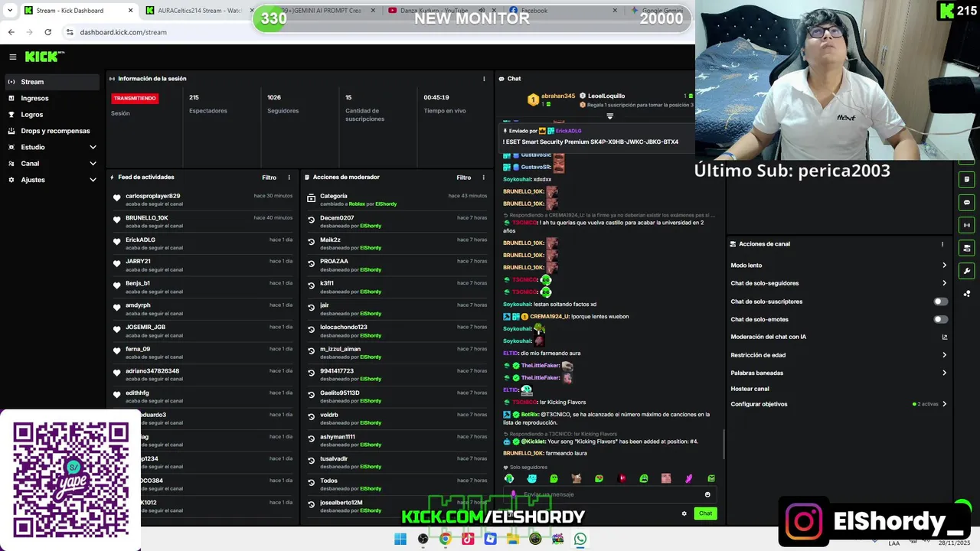
Task: Open Moderación del chat con IA link icon
Action: pos(944,337)
